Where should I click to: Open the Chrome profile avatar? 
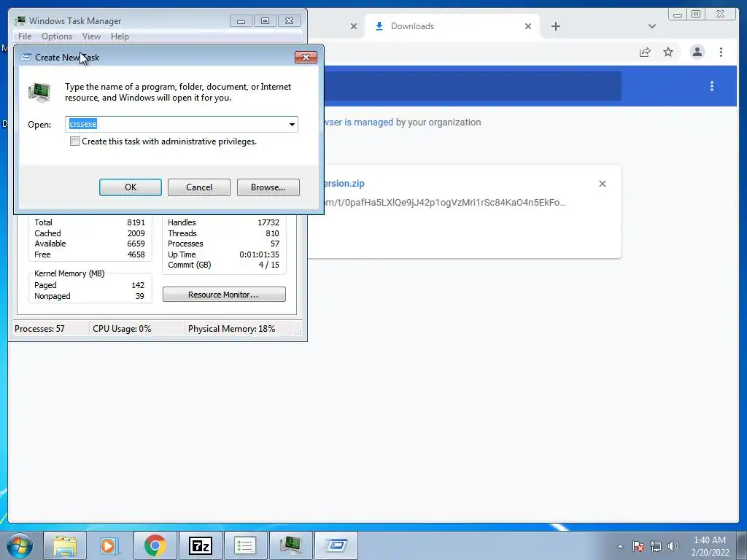pos(697,52)
